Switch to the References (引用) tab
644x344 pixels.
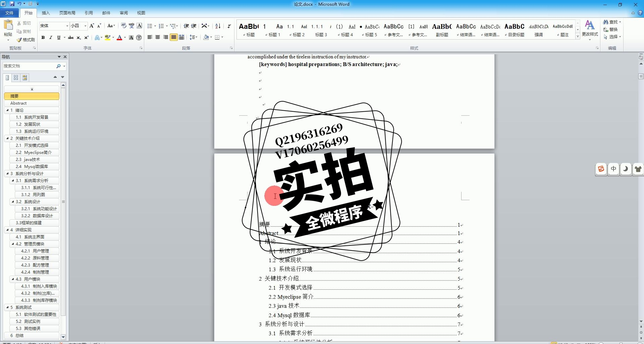click(89, 13)
